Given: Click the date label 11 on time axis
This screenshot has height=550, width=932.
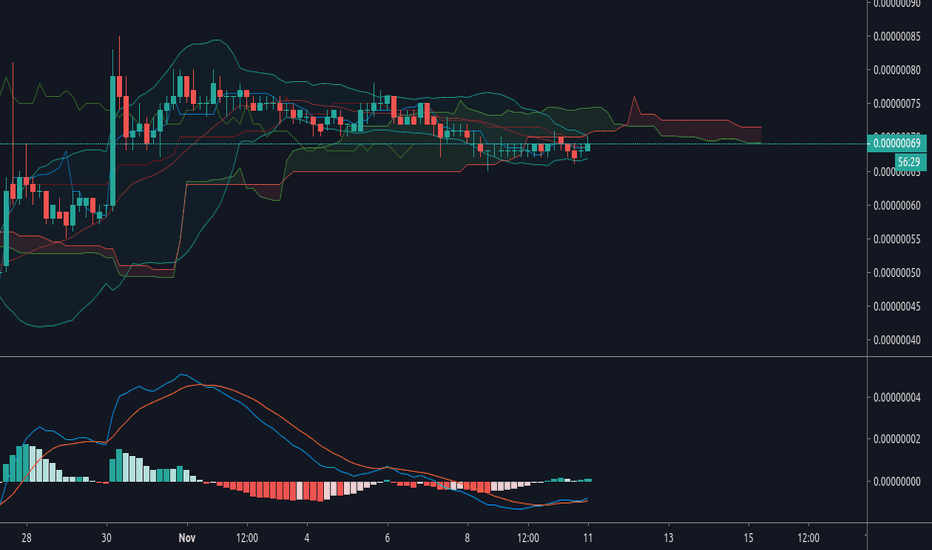Looking at the screenshot, I should coord(588,538).
